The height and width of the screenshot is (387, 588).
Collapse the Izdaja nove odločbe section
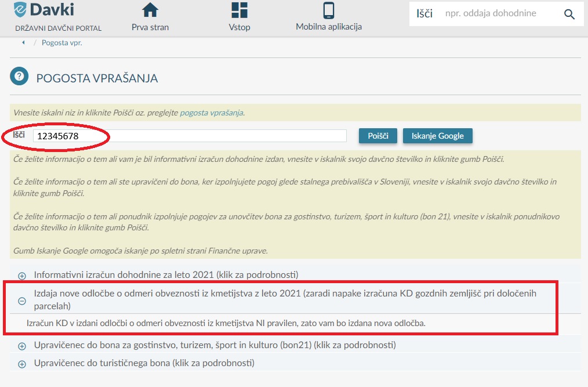click(22, 301)
